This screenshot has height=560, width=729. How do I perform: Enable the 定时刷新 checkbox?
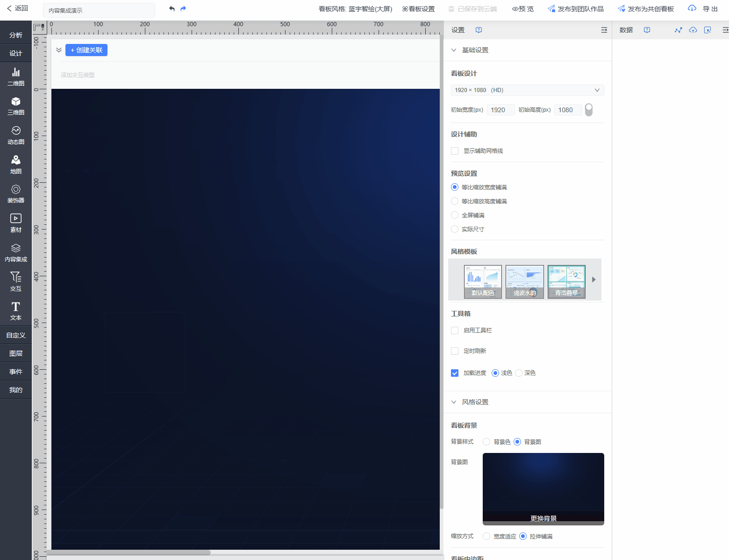point(455,351)
